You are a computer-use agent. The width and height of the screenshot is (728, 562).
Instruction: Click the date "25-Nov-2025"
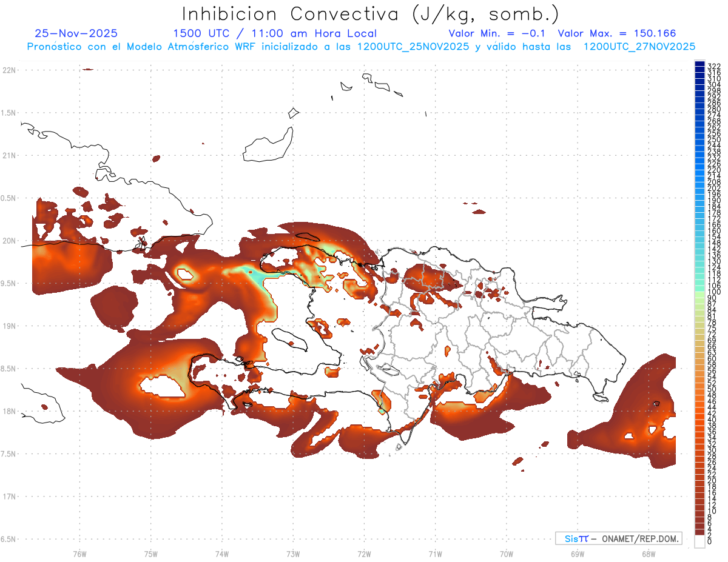76,33
